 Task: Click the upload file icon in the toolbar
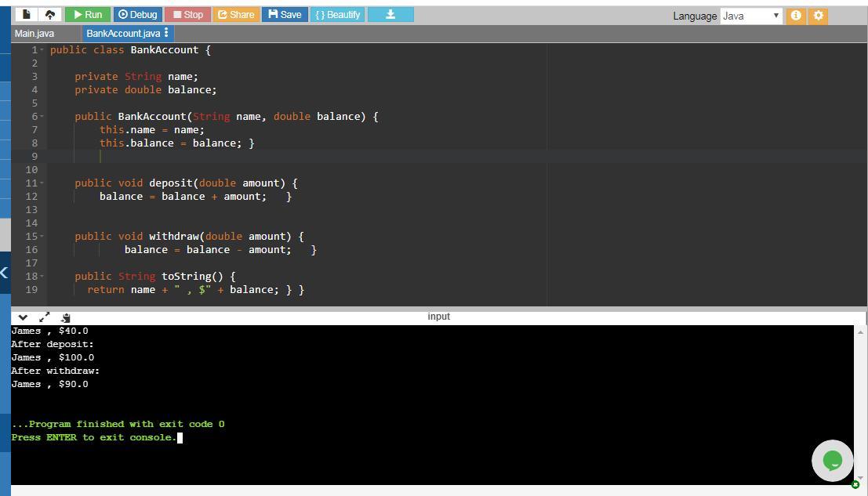(x=50, y=14)
